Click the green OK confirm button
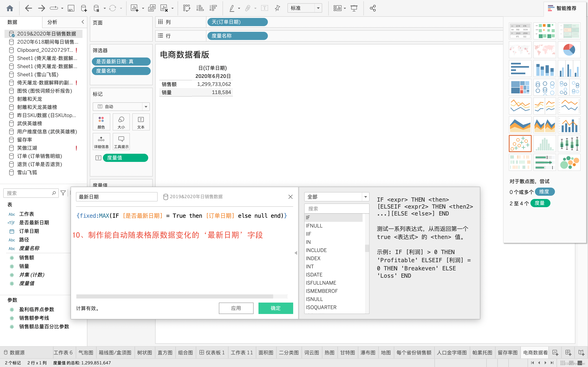The width and height of the screenshot is (588, 367). 276,308
